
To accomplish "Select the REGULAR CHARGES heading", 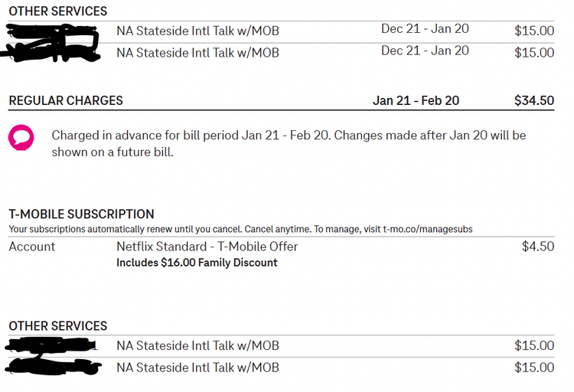I will [x=66, y=100].
